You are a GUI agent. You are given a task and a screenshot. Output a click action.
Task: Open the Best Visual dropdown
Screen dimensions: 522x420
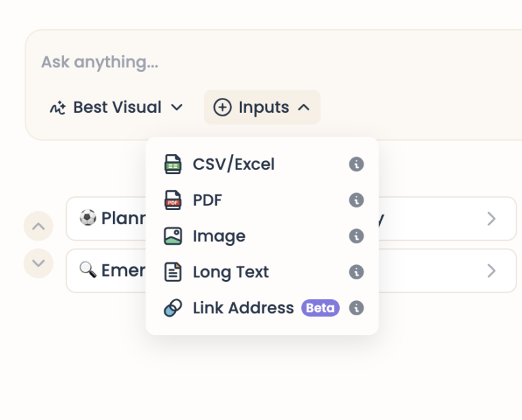click(117, 107)
